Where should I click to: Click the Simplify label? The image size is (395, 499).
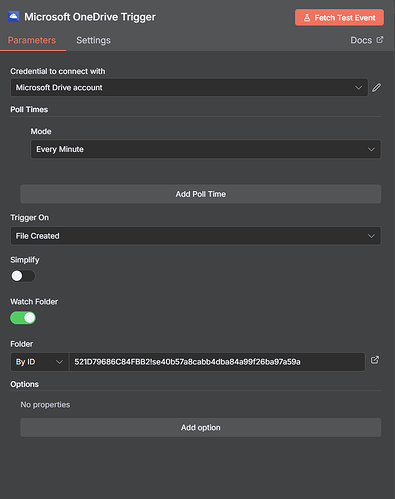click(x=25, y=260)
